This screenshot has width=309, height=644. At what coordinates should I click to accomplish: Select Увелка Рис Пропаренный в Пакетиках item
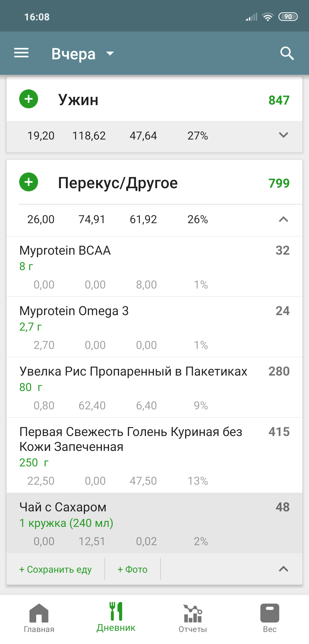(x=154, y=387)
